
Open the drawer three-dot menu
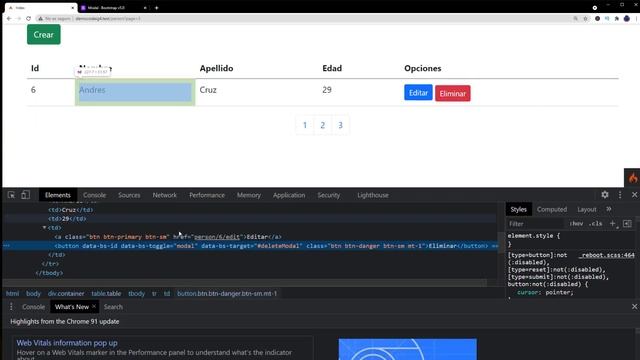(11, 307)
